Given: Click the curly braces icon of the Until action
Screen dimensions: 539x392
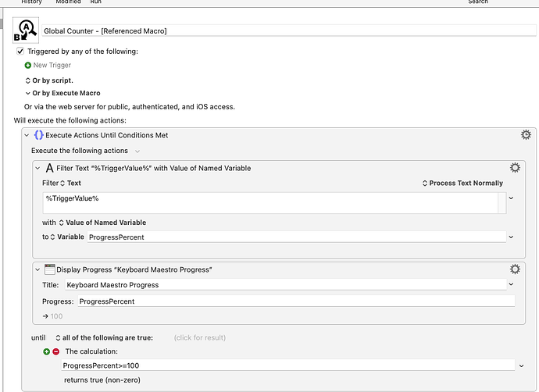Looking at the screenshot, I should (x=39, y=135).
